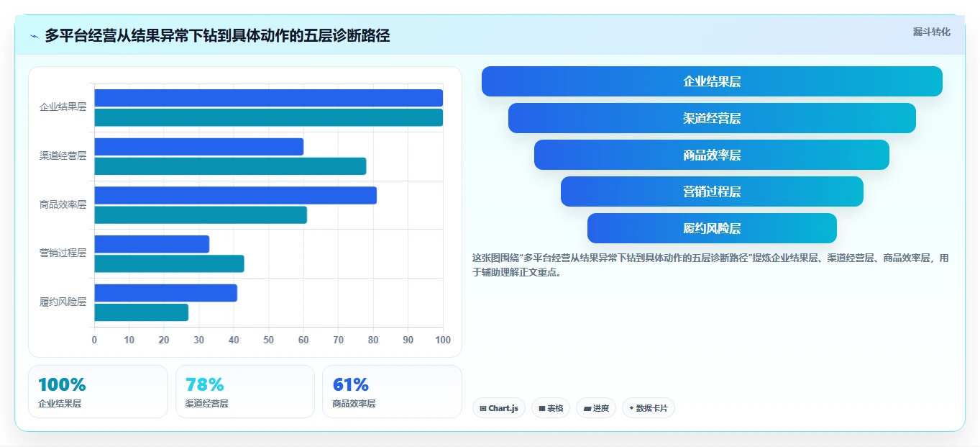Select the 渠道经营层 funnel layer
980x447 pixels.
click(712, 118)
